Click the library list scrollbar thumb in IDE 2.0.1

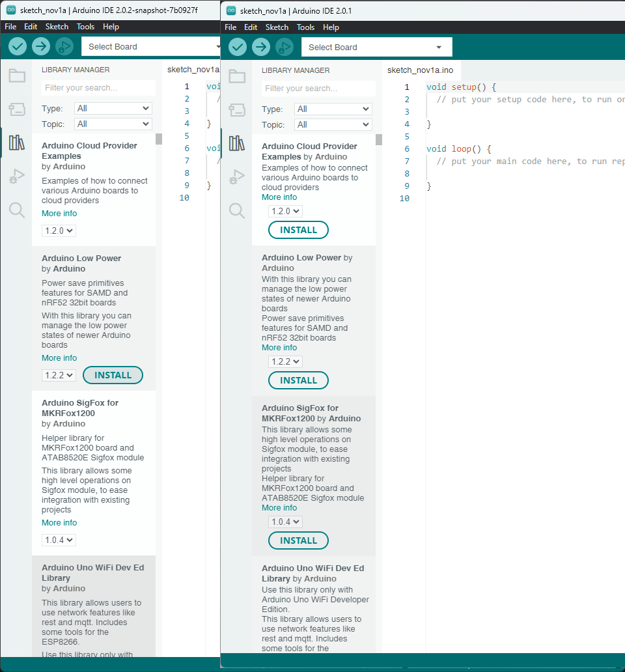379,140
